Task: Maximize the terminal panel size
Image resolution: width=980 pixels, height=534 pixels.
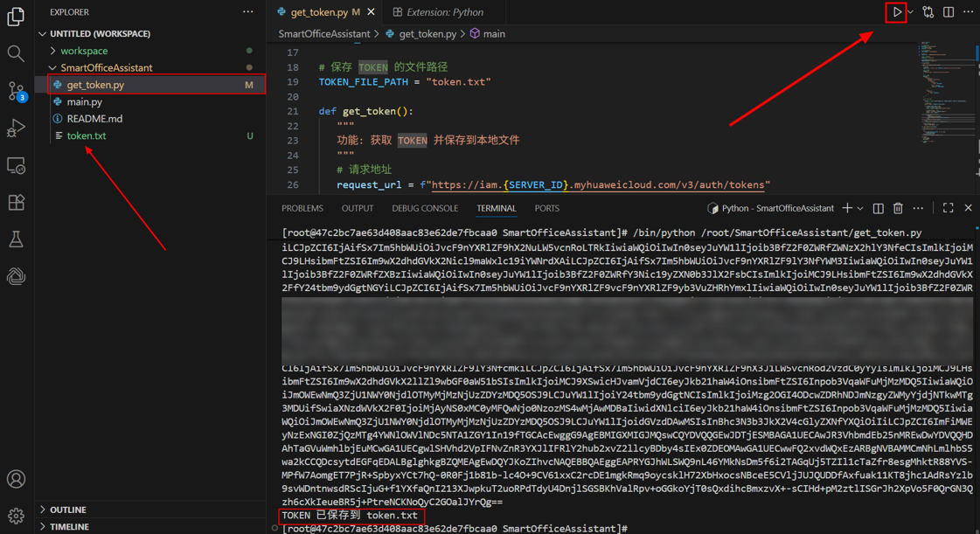Action: (948, 209)
